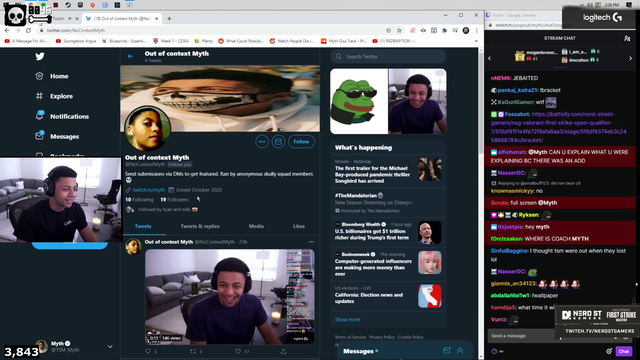This screenshot has width=640, height=360.
Task: Open Businessweek computer-generated influencers story
Action: pos(388,264)
